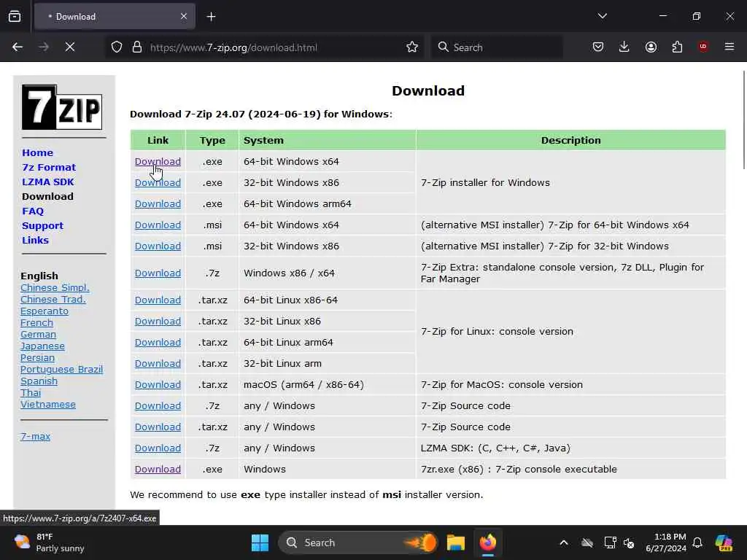Open Save to Pocket icon
The height and width of the screenshot is (560, 747).
[x=598, y=47]
